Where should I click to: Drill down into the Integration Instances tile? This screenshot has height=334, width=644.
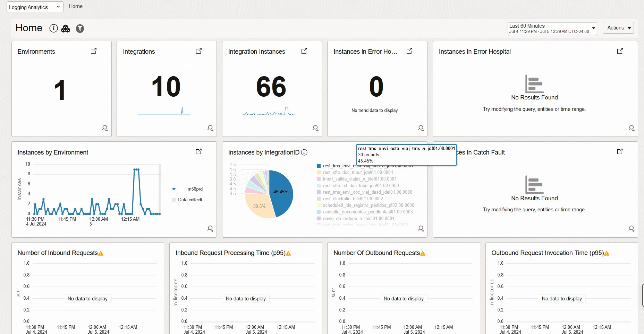(315, 128)
